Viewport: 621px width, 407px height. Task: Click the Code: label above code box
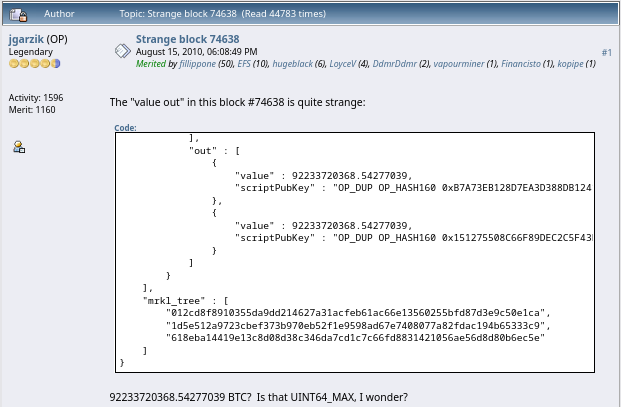coord(125,127)
